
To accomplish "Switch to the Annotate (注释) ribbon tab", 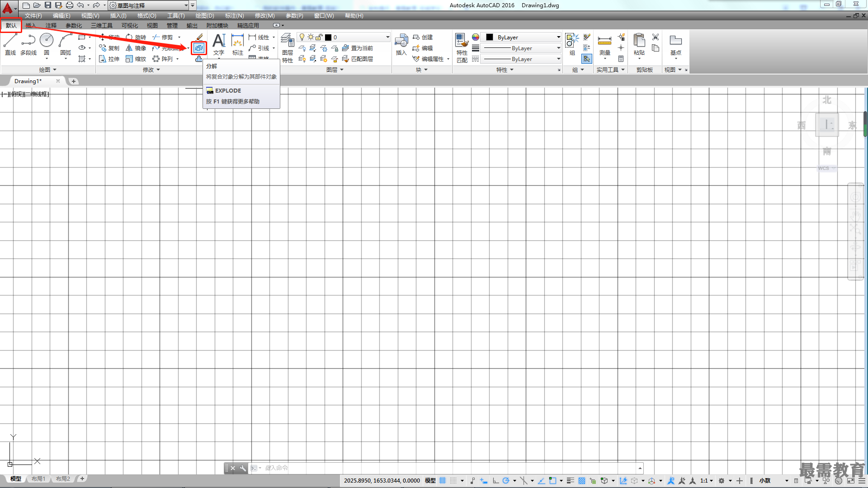I will tap(51, 26).
